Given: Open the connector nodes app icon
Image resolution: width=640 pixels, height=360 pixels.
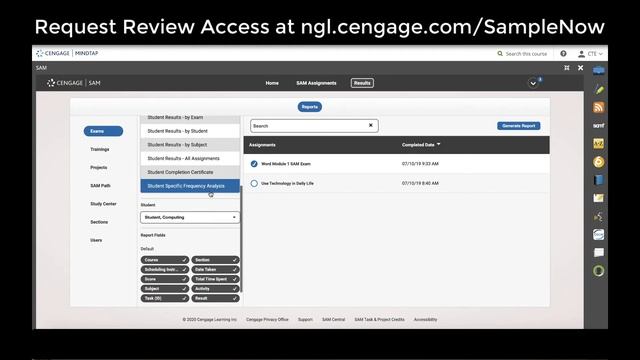Looking at the screenshot, I should 599,217.
